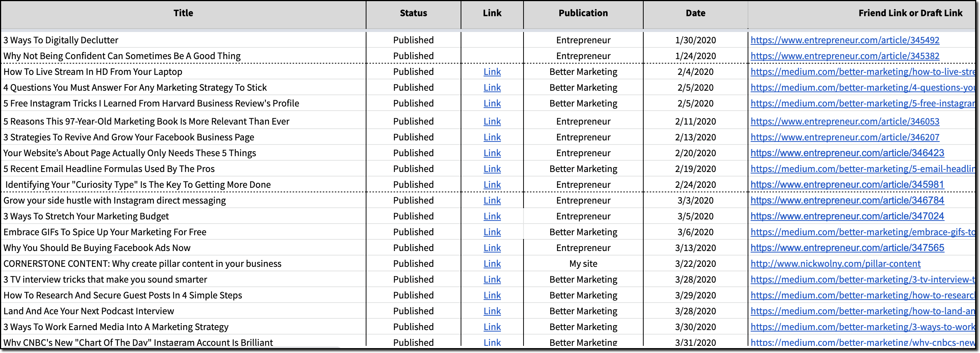The image size is (980, 353).
Task: Open Link for CORNERSTONE CONTENT row
Action: [x=492, y=264]
